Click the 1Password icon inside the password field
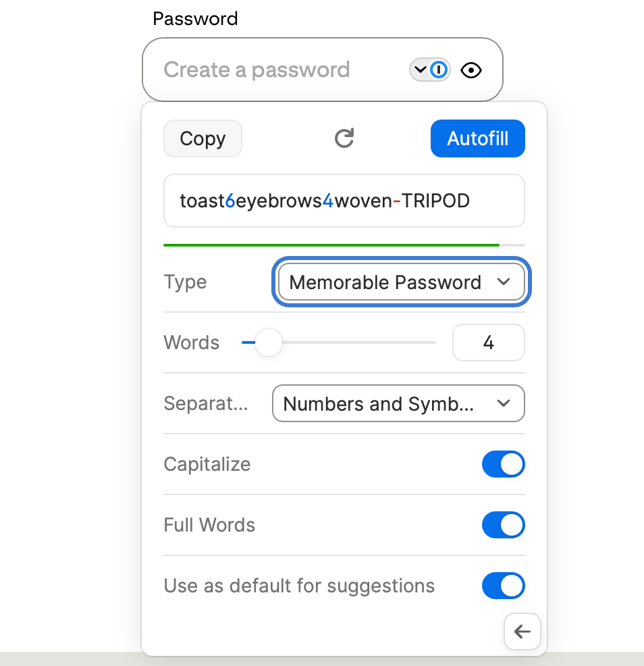Image resolution: width=644 pixels, height=666 pixels. pos(439,70)
